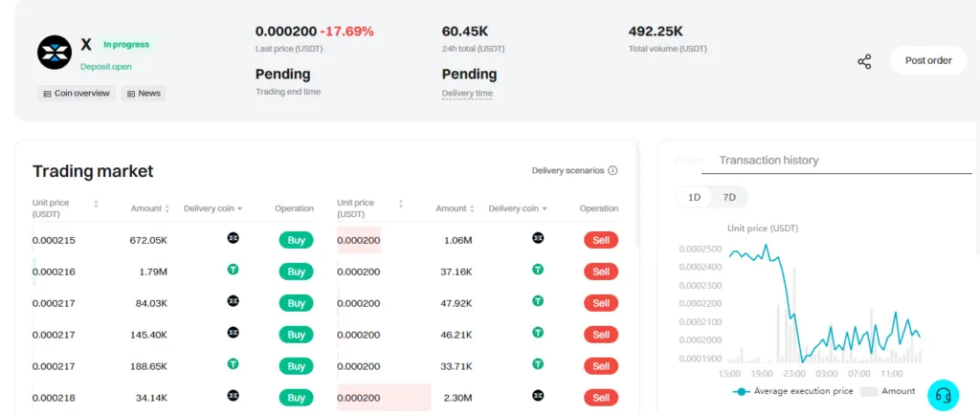980x414 pixels.
Task: Click the 0.000215 unit price cell
Action: pos(54,240)
